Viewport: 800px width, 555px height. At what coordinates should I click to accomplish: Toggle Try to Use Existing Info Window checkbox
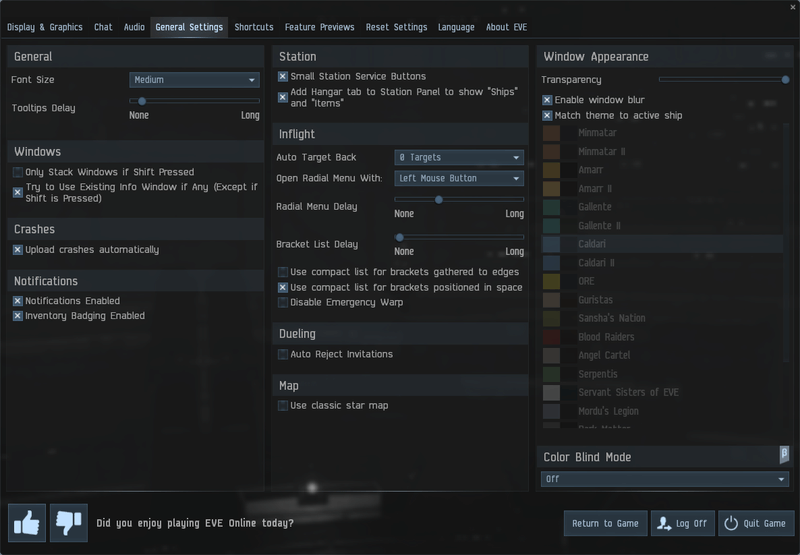click(x=18, y=192)
